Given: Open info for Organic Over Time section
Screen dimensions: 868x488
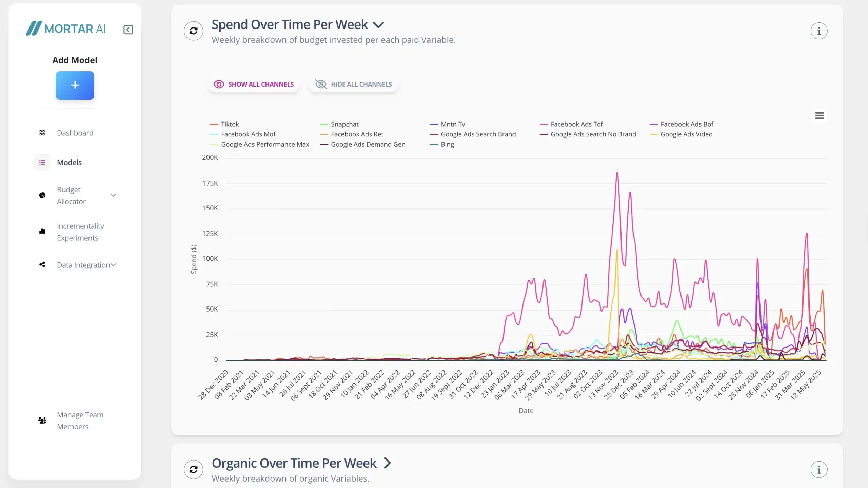Looking at the screenshot, I should click(819, 470).
